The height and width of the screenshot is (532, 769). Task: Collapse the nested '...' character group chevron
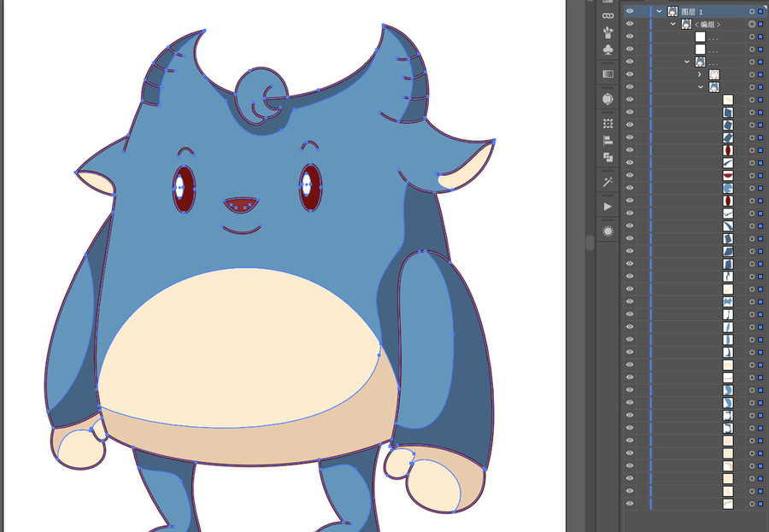(687, 61)
